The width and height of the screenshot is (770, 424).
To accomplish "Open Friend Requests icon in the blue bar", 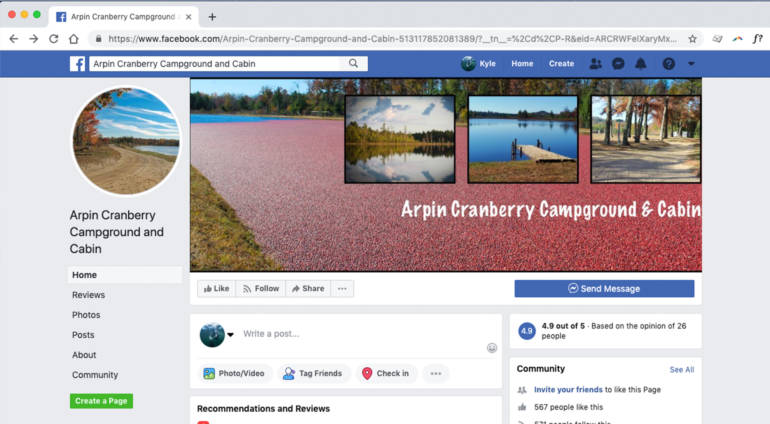I will [595, 63].
